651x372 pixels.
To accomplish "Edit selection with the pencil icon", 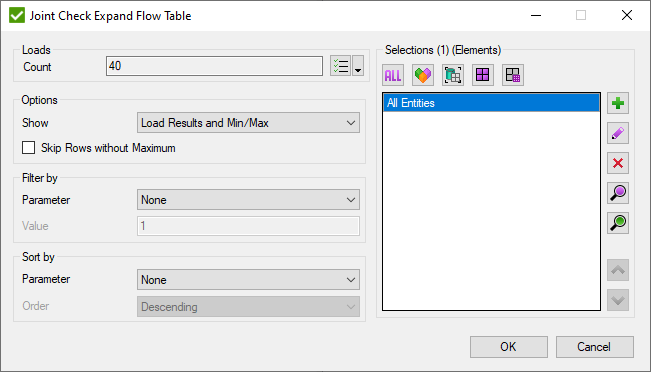I will coord(618,133).
